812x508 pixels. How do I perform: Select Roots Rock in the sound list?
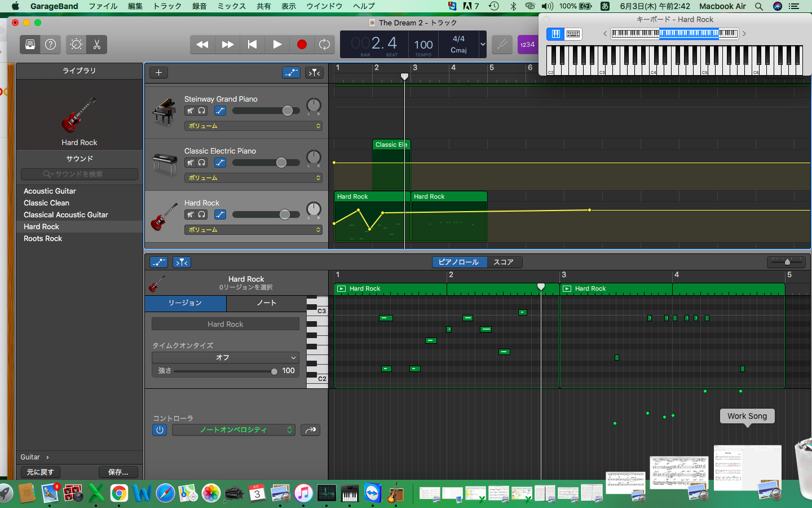pyautogui.click(x=43, y=239)
